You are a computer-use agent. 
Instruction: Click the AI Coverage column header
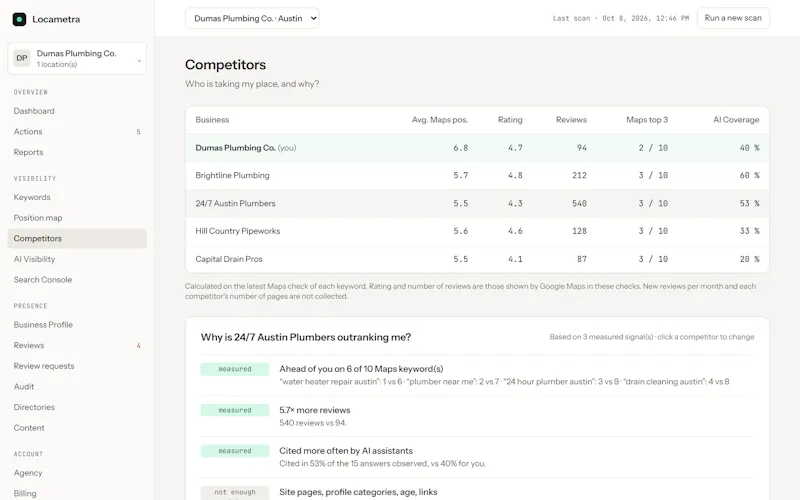point(736,120)
